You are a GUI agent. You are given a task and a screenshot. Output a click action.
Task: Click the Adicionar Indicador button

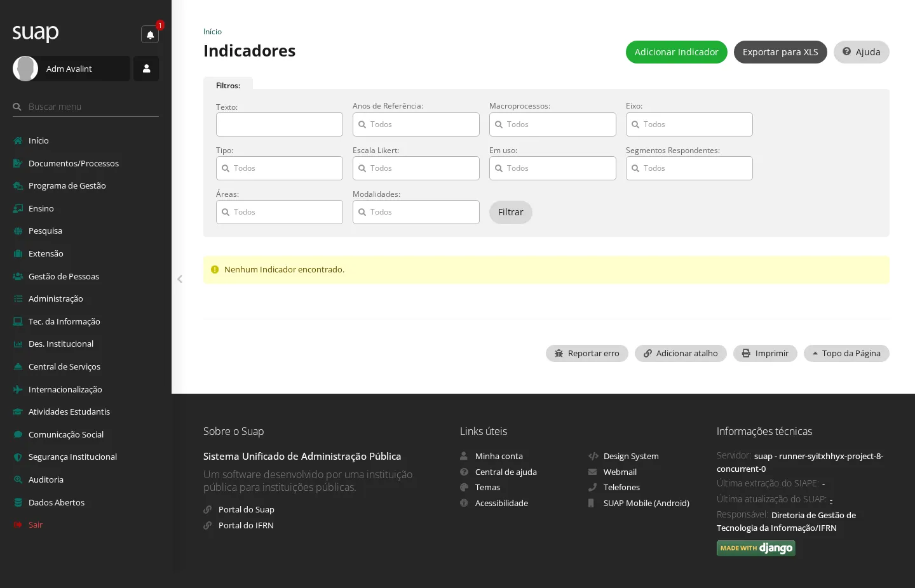coord(676,52)
